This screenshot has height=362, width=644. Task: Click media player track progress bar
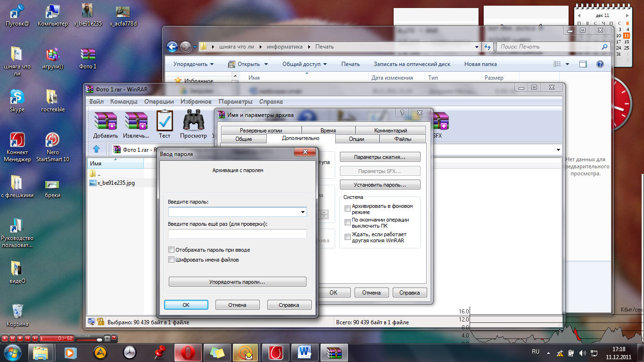(x=57, y=338)
